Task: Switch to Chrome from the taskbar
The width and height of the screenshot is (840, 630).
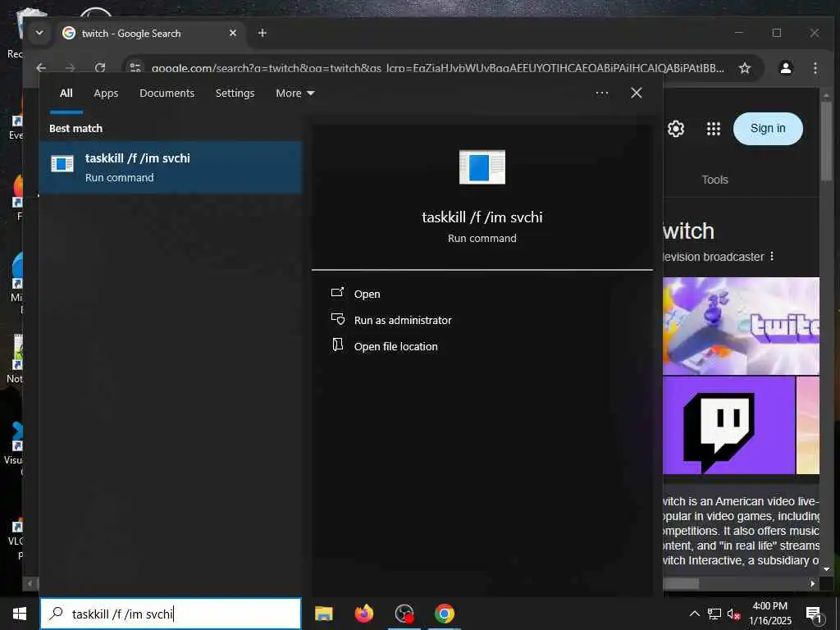Action: [445, 614]
